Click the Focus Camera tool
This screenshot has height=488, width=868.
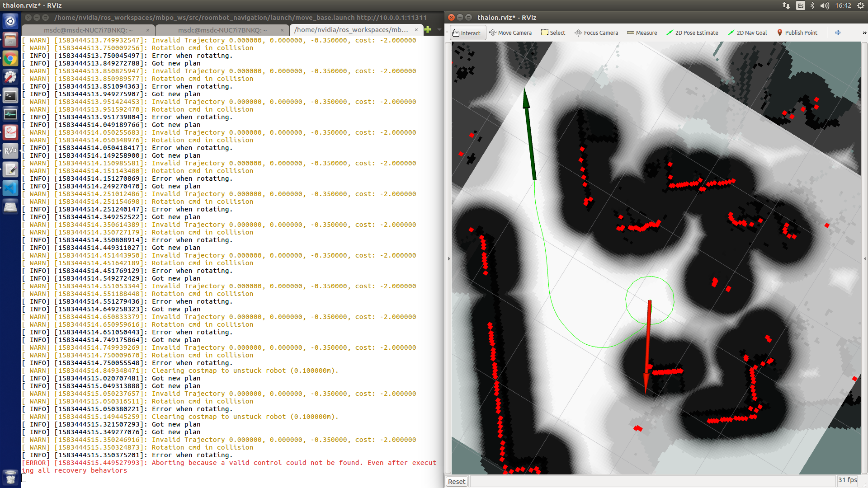tap(596, 33)
